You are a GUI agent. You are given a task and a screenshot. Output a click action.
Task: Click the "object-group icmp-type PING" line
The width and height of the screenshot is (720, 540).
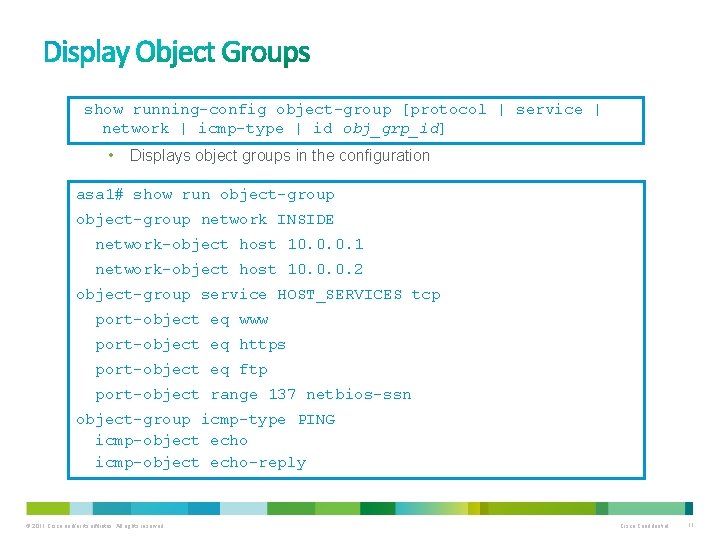[205, 420]
